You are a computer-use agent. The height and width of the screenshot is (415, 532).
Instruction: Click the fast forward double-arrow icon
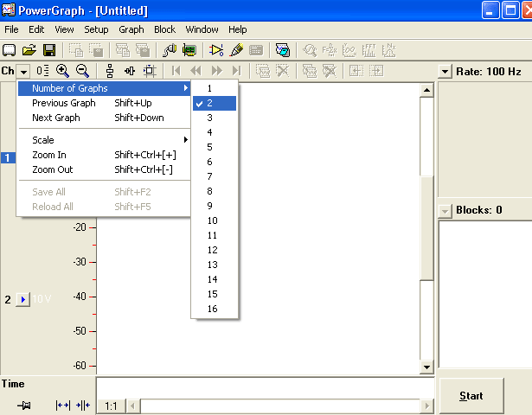click(x=216, y=71)
